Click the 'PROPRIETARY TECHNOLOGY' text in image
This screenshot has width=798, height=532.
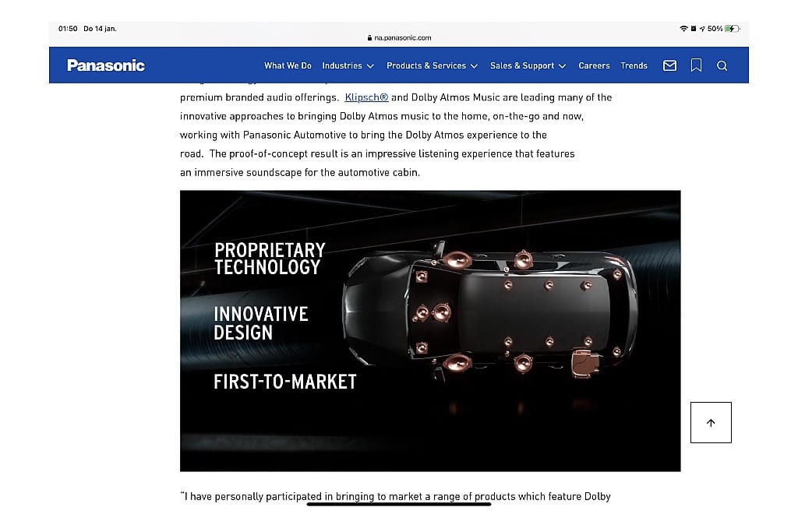pyautogui.click(x=269, y=259)
